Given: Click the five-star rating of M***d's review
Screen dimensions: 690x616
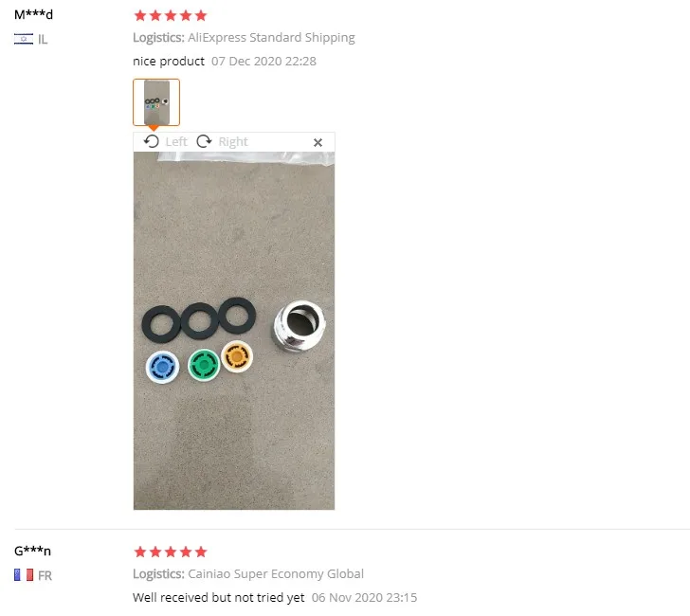Looking at the screenshot, I should (171, 16).
